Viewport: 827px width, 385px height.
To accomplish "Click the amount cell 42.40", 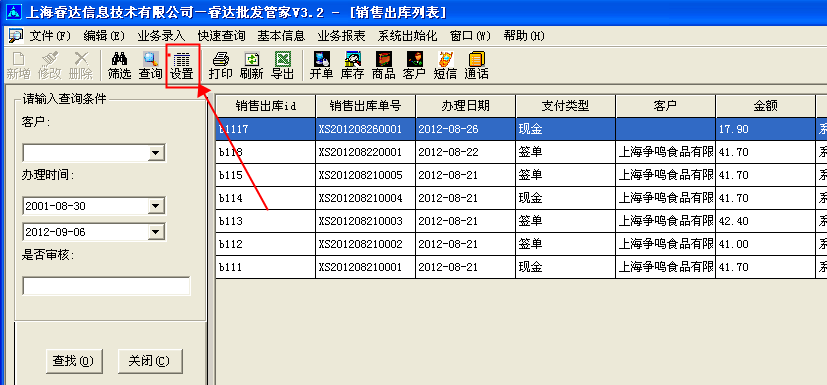I will point(765,222).
